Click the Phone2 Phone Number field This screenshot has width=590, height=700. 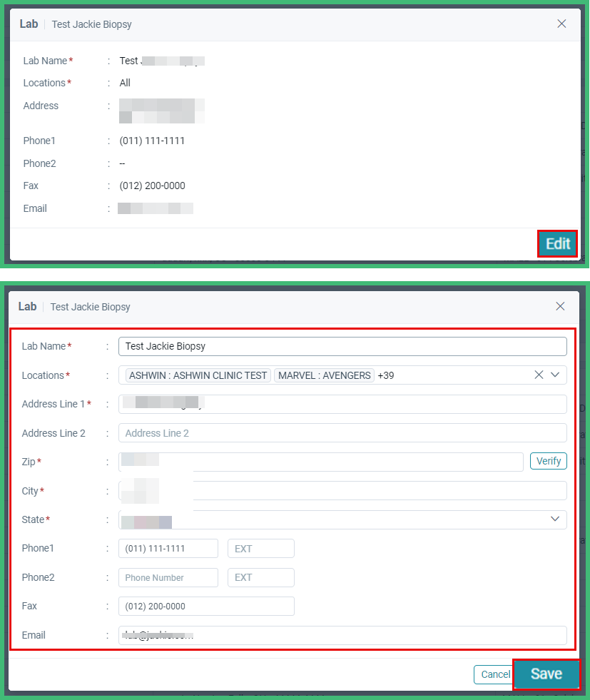(168, 577)
